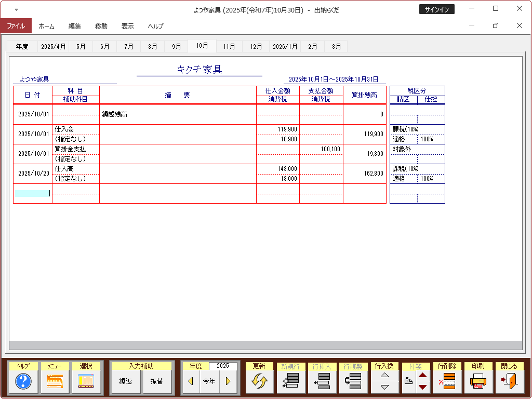Close the ledger using 閉じる door icon

point(509,381)
